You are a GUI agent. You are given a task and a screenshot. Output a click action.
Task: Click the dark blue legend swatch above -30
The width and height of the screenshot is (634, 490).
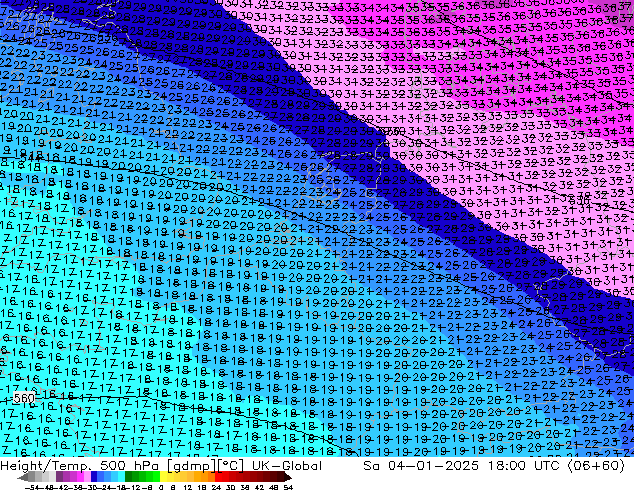point(94,477)
